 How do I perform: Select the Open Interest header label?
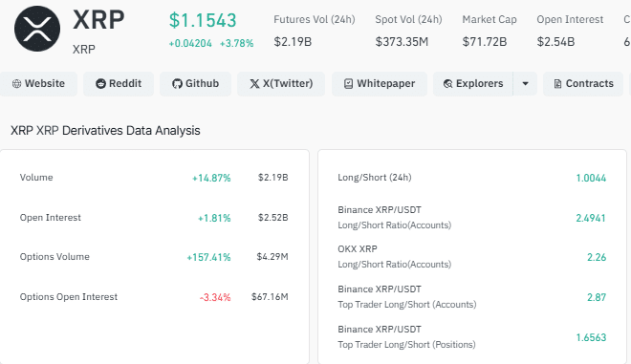(570, 19)
